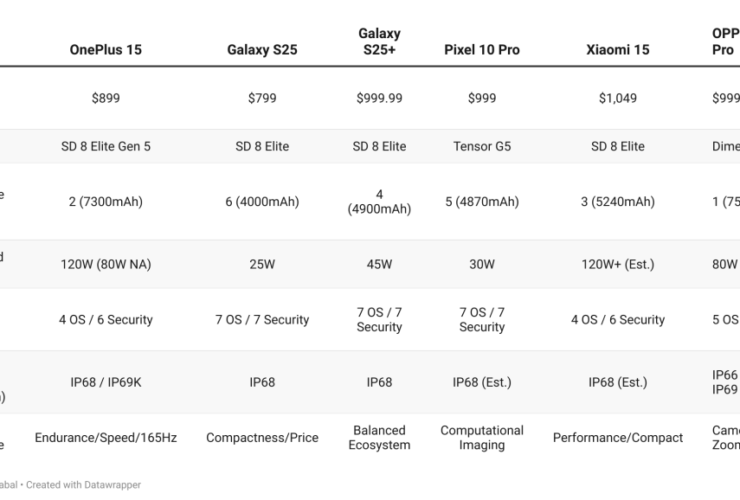Select the 120W (80W NA) charging cell

pos(105,265)
